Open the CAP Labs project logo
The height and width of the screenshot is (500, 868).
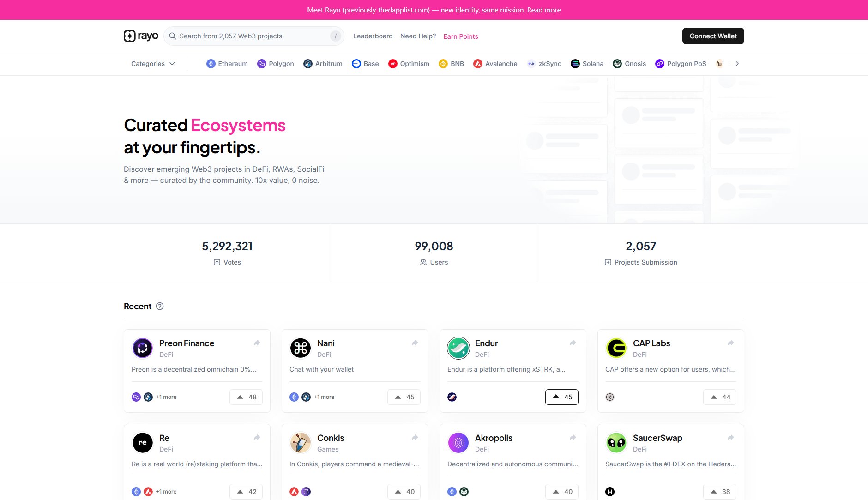click(x=616, y=348)
